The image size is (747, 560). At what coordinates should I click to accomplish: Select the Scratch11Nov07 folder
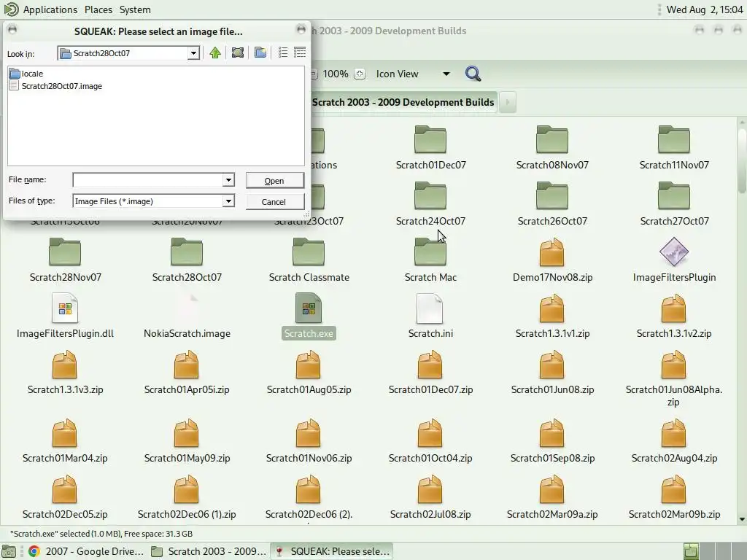673,148
